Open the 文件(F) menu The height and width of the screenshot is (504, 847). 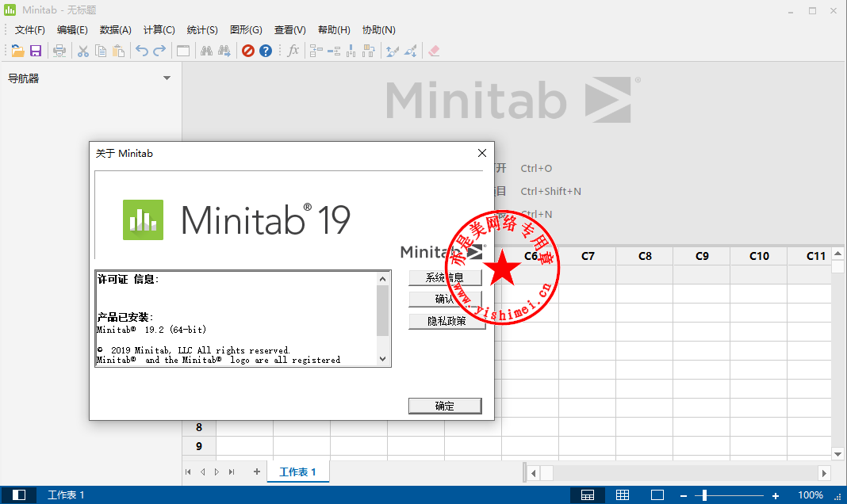29,30
